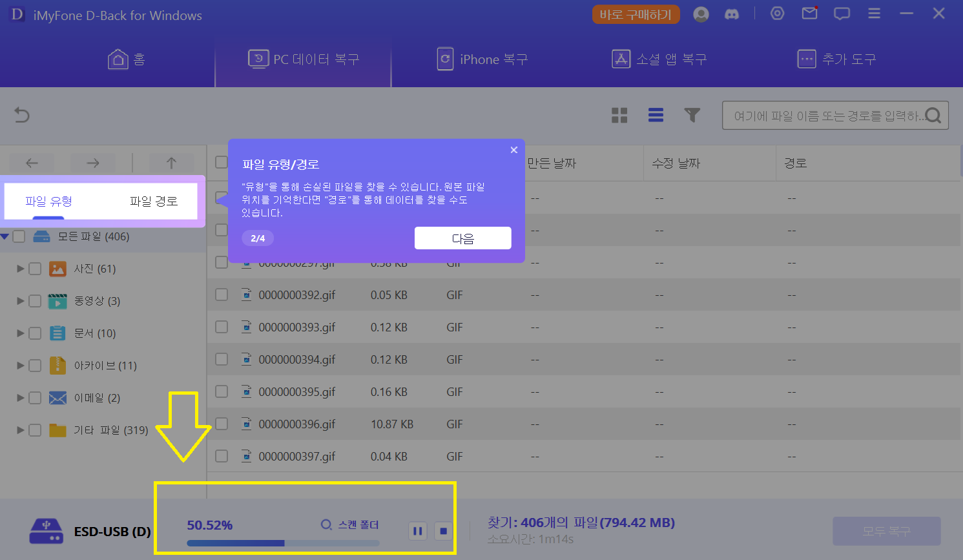Viewport: 963px width, 560px height.
Task: Close the 파일 유형/경로 tooltip
Action: pos(514,150)
